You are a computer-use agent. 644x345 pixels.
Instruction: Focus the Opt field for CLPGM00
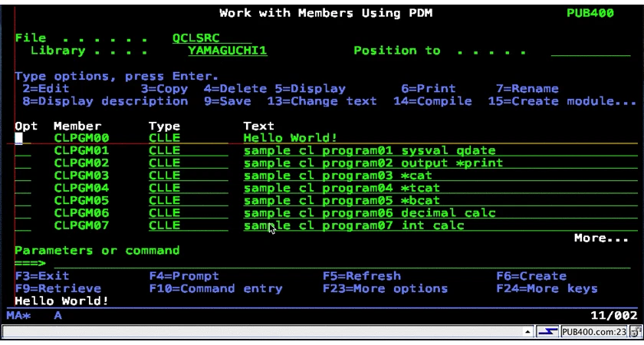click(22, 138)
